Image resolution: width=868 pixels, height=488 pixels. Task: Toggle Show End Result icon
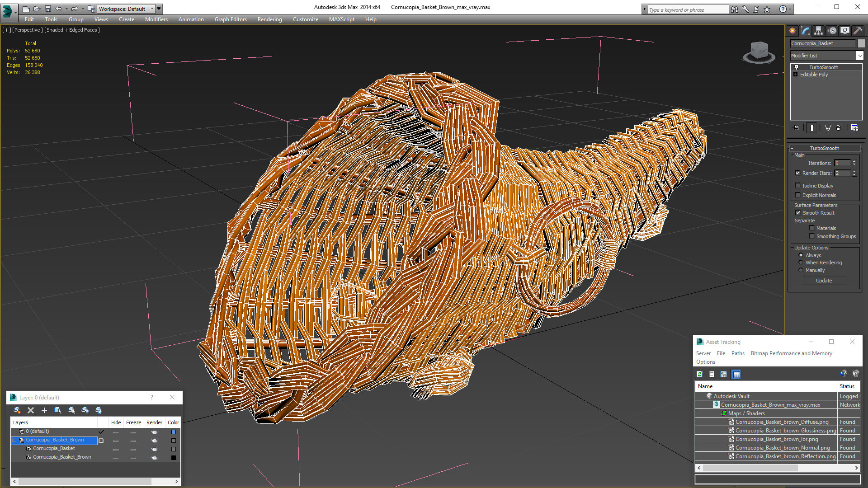click(x=812, y=128)
